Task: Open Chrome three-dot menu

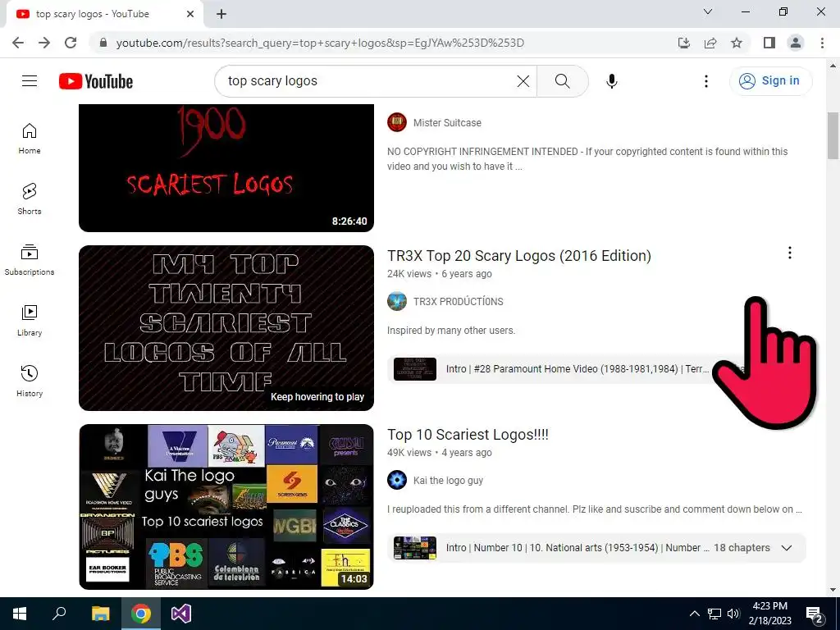Action: coord(822,43)
